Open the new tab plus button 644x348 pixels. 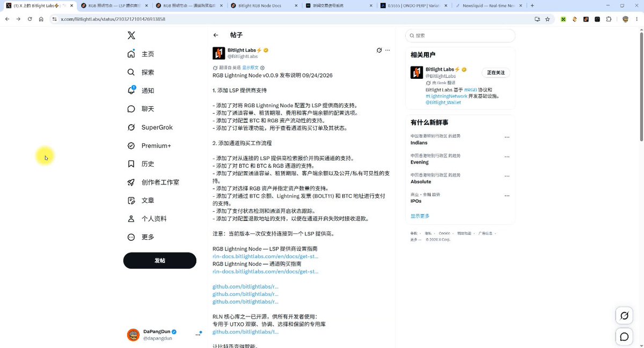pos(531,5)
